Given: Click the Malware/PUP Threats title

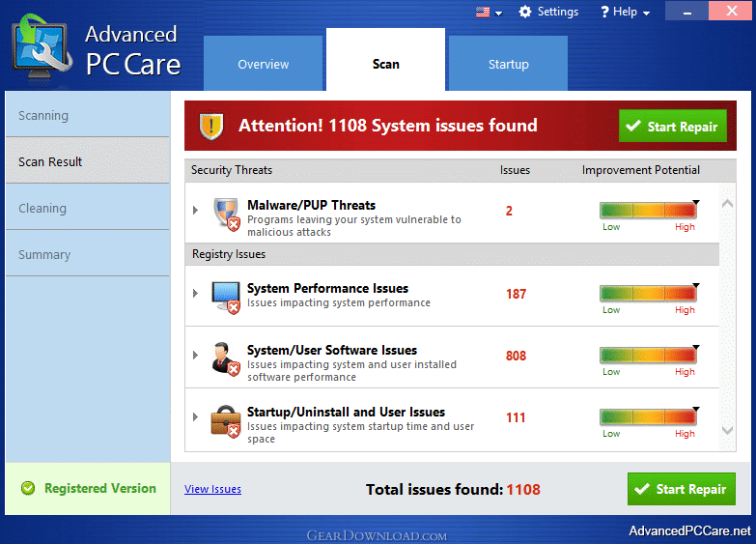Looking at the screenshot, I should coord(311,205).
